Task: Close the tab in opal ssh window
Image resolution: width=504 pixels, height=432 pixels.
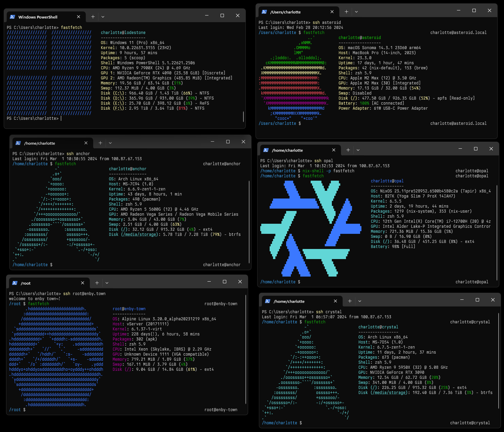Action: tap(334, 150)
